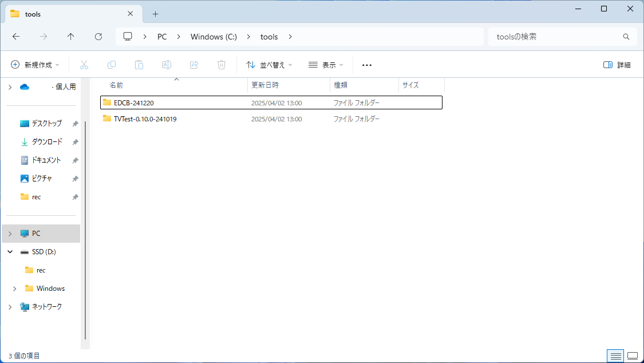Click the Delete trash can icon
This screenshot has height=363, width=644.
pyautogui.click(x=222, y=65)
